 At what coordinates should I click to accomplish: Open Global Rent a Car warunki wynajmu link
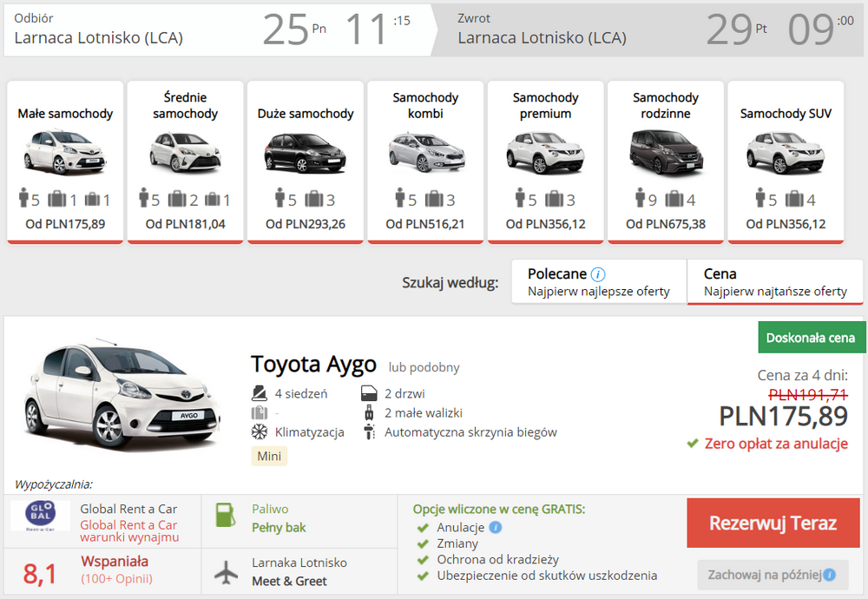129,531
